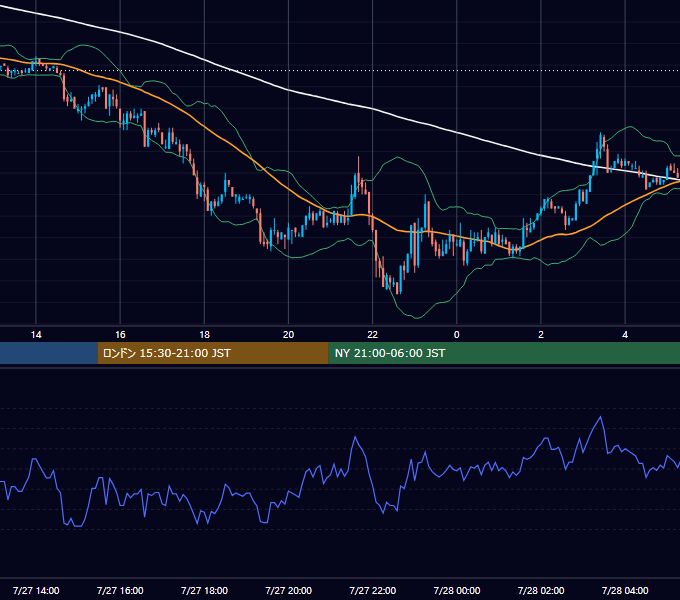Viewport: 680px width, 600px height.
Task: Click the 7/28 02:00 date label
Action: pos(541,590)
